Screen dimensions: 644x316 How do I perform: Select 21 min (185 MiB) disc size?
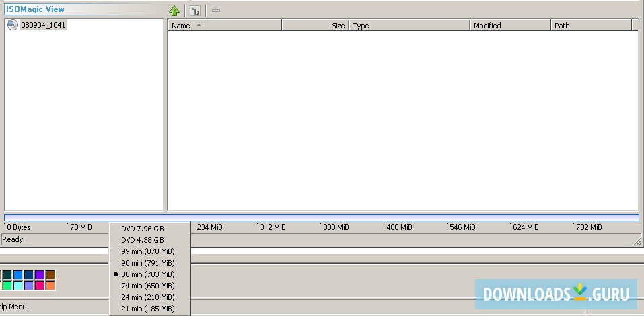[150, 309]
